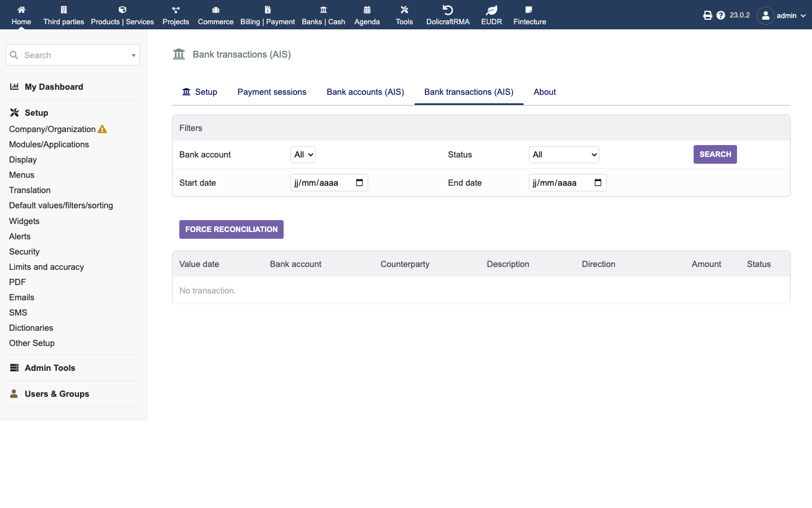Click the Agenda calendar icon
The height and width of the screenshot is (508, 812).
click(x=367, y=10)
